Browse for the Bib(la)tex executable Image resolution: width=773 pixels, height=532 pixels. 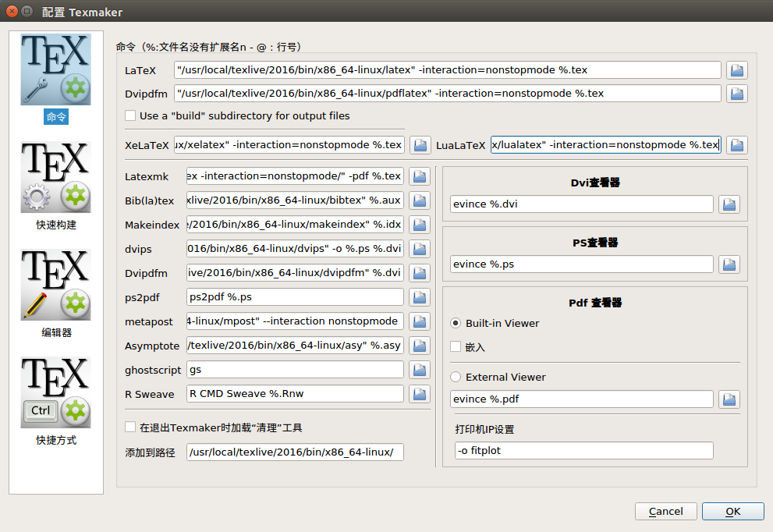coord(420,200)
